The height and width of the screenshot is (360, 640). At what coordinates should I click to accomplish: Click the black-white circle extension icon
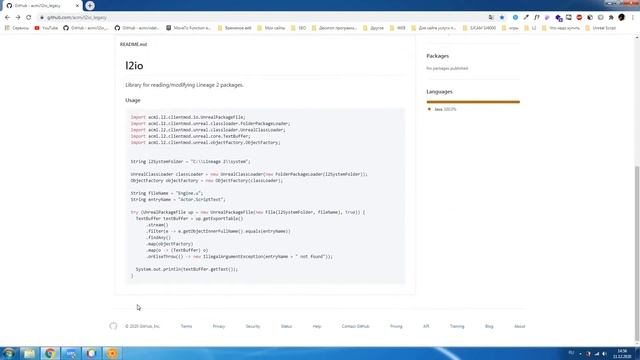[x=590, y=18]
